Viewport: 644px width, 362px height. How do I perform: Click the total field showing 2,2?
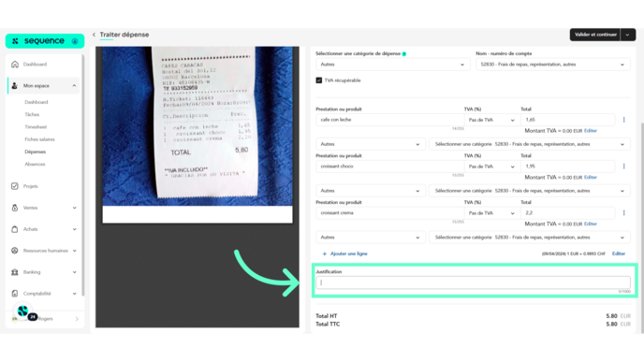[567, 213]
